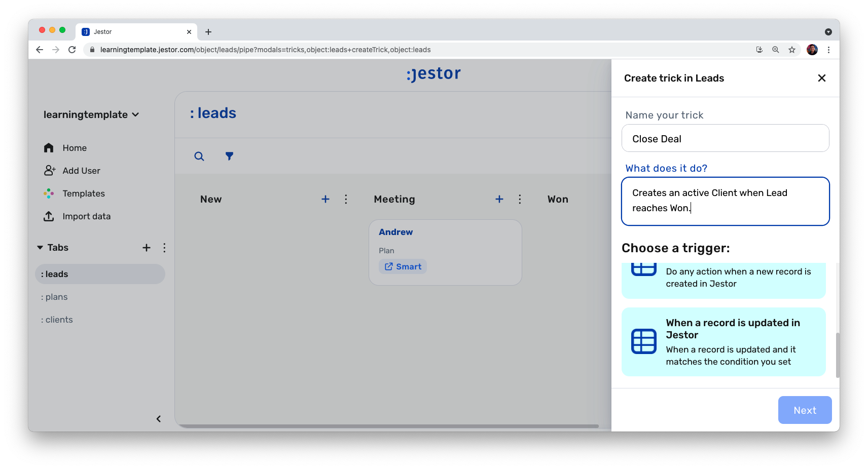Click the Templates colorful dots icon
This screenshot has height=469, width=868.
49,193
